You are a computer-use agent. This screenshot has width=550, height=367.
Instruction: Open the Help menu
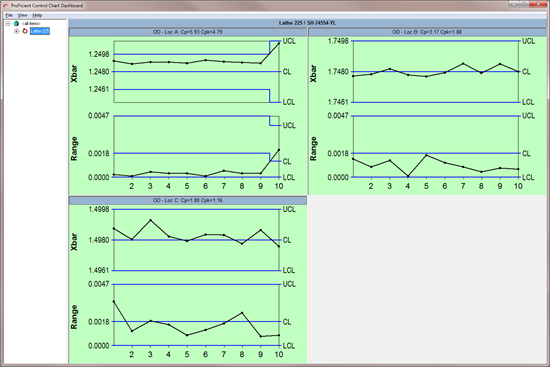(37, 15)
